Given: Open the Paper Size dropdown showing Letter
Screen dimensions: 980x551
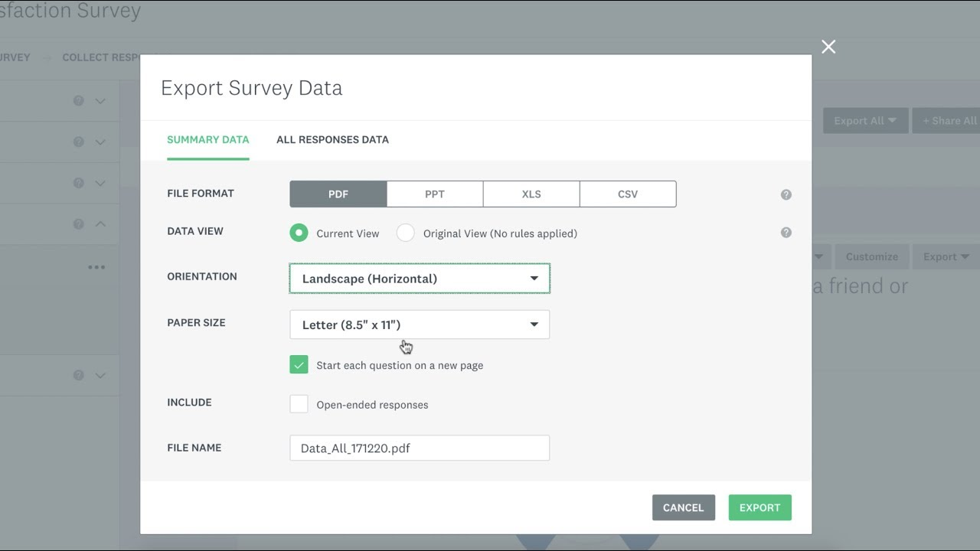Looking at the screenshot, I should click(x=420, y=324).
